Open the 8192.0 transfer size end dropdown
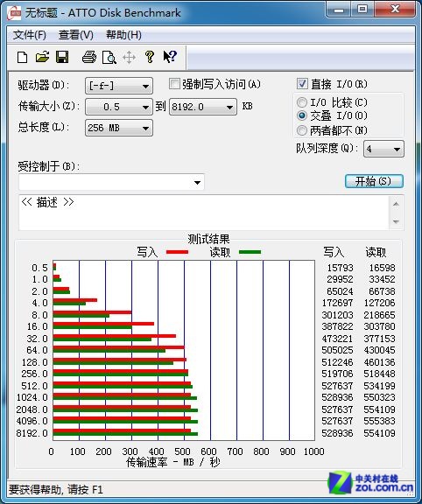This screenshot has width=422, height=504. coord(203,107)
